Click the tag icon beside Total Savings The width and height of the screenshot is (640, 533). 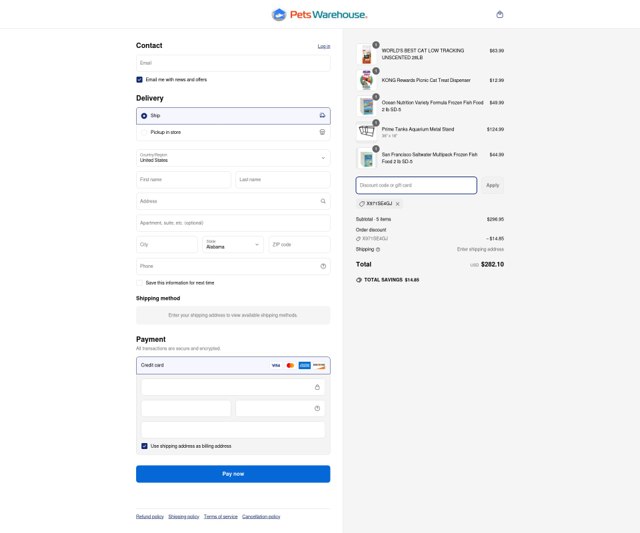[359, 280]
